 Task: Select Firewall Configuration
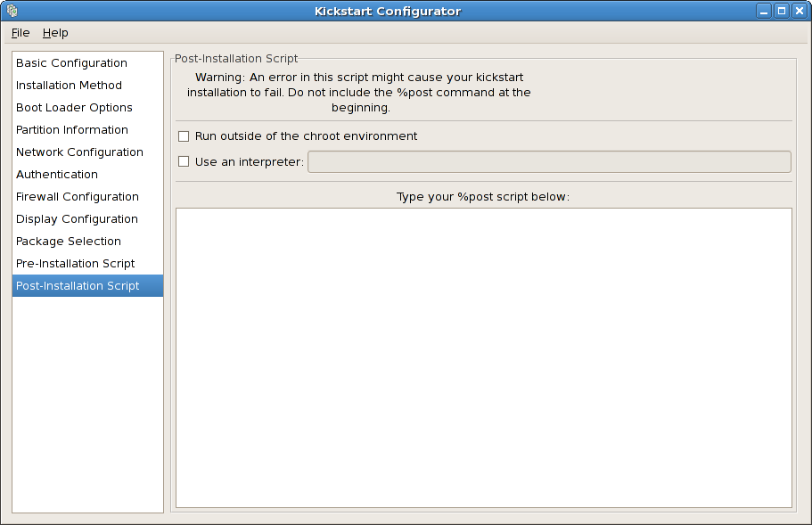pyautogui.click(x=77, y=196)
